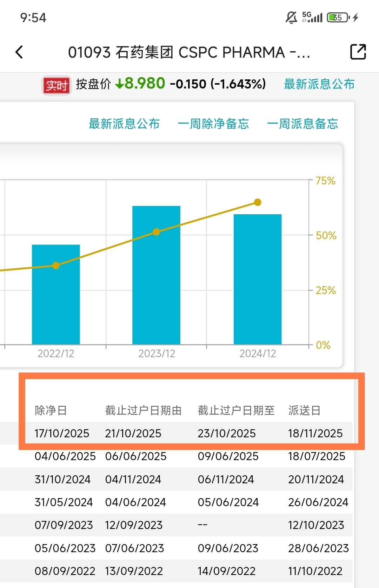The image size is (379, 588).
Task: Select cell 09/06/2023
Action: click(228, 548)
